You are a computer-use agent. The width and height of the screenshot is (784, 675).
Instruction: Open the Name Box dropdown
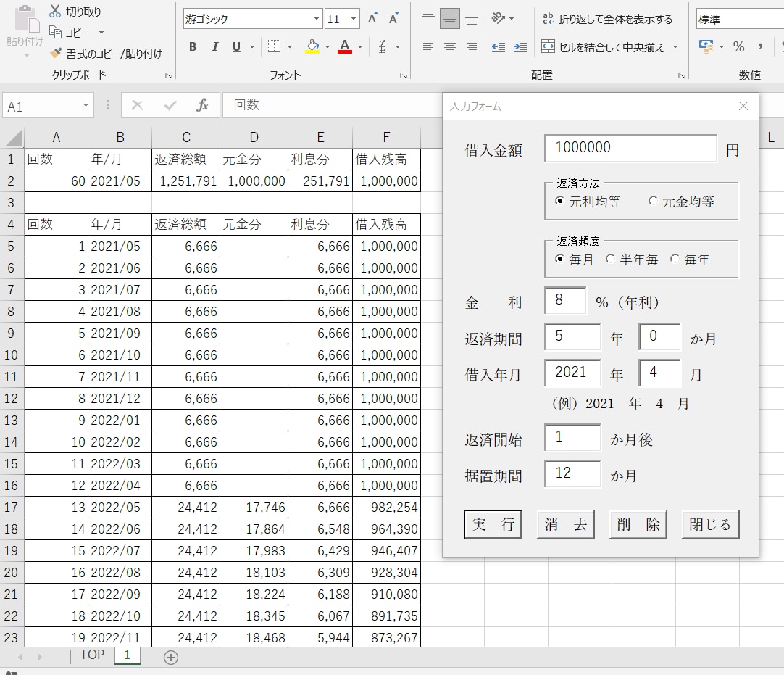(86, 105)
